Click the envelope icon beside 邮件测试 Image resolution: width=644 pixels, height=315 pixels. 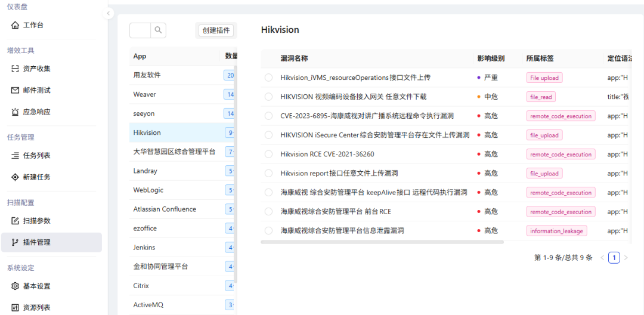pos(15,90)
